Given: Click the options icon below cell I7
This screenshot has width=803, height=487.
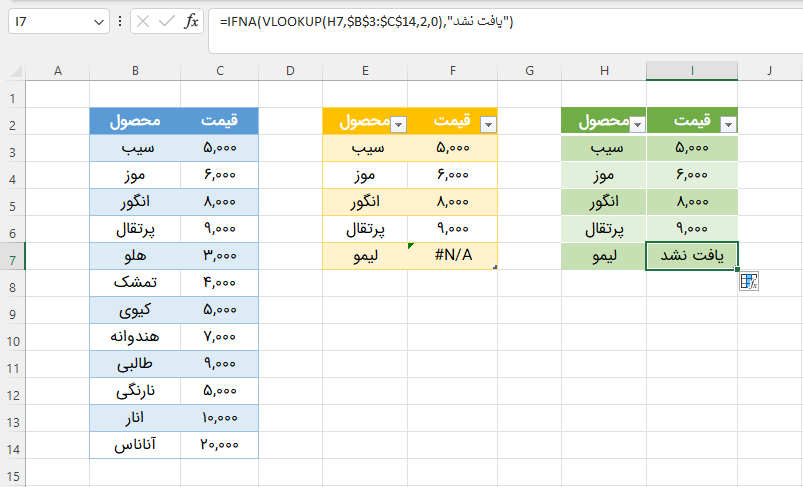Looking at the screenshot, I should click(749, 282).
